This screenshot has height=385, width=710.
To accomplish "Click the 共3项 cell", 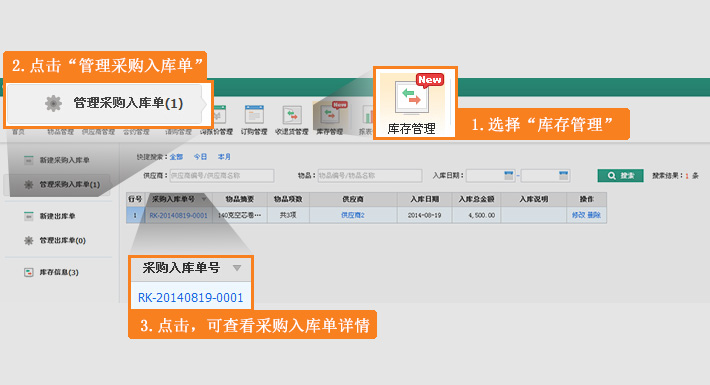I will click(x=288, y=215).
